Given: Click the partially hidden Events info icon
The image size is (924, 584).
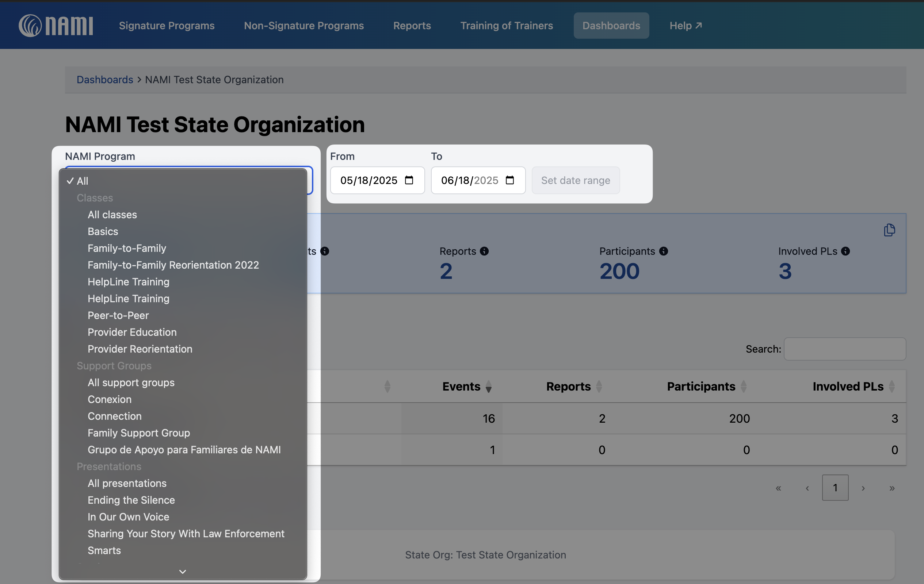Looking at the screenshot, I should [325, 251].
